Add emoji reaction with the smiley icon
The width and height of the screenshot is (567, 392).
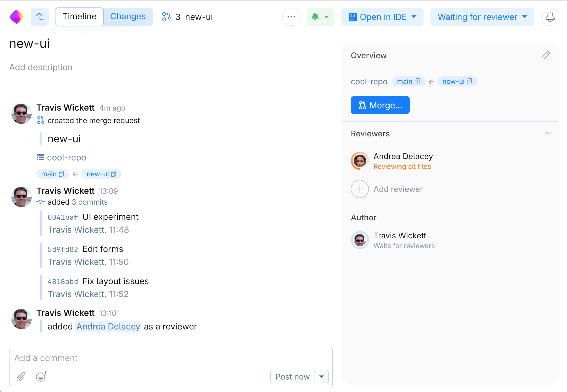[41, 377]
